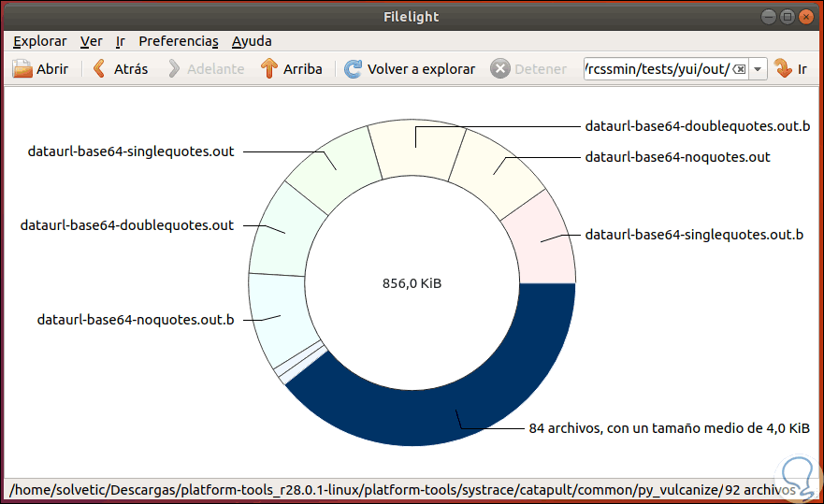Click label datourl-base64-noquotes.out.b
This screenshot has width=824, height=504.
136,320
